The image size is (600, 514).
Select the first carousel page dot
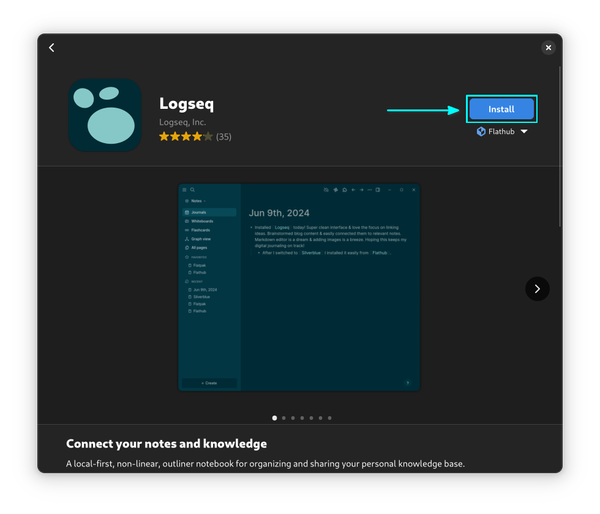(274, 418)
